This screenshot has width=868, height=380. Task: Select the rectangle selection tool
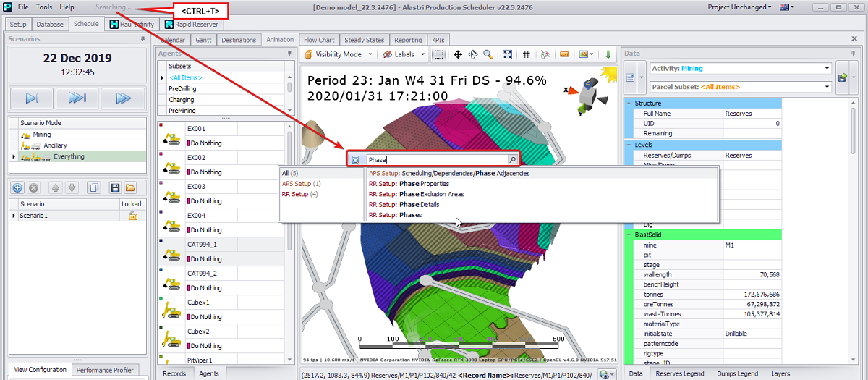pyautogui.click(x=438, y=54)
